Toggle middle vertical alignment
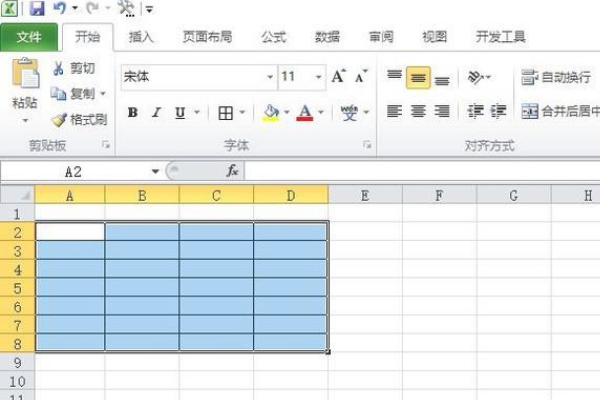The height and width of the screenshot is (400, 600). pos(418,78)
